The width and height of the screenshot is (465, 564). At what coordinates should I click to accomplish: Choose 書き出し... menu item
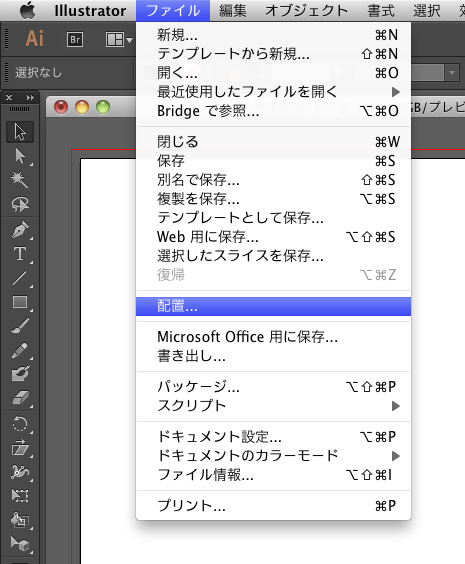click(x=273, y=356)
